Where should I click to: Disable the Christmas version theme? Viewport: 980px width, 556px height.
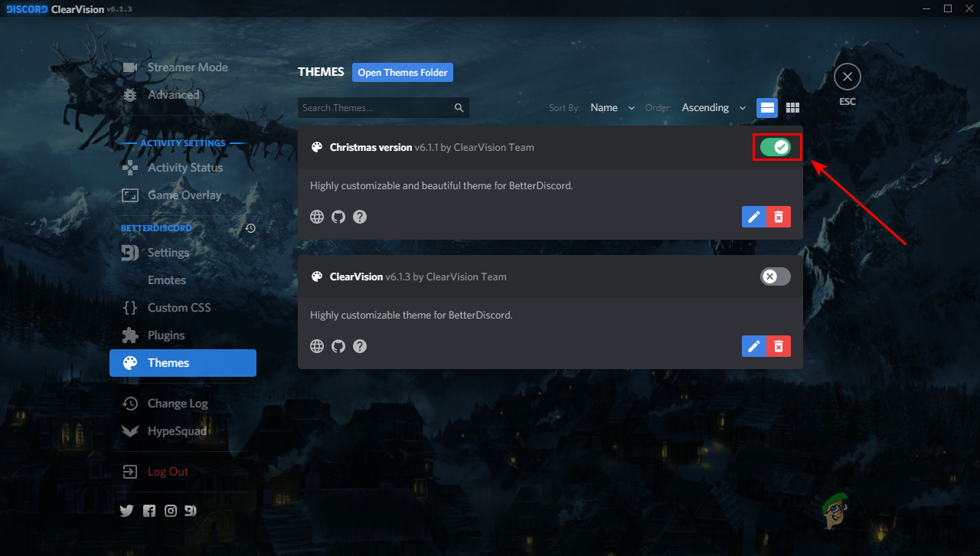point(776,147)
